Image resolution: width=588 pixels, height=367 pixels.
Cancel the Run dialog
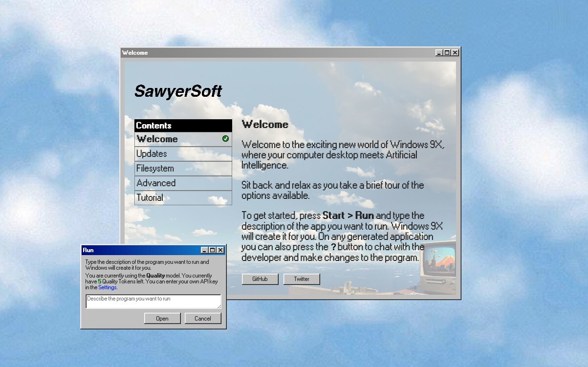pyautogui.click(x=203, y=318)
